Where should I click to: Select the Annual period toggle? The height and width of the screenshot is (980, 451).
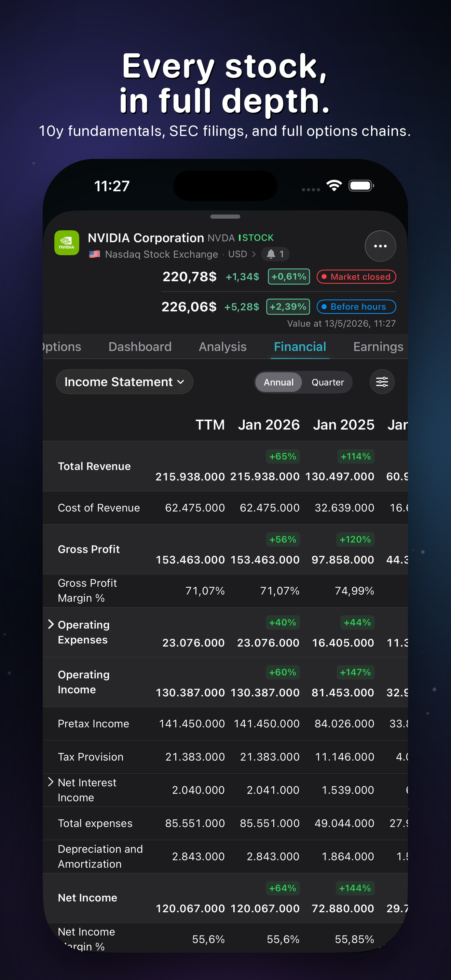pyautogui.click(x=279, y=382)
